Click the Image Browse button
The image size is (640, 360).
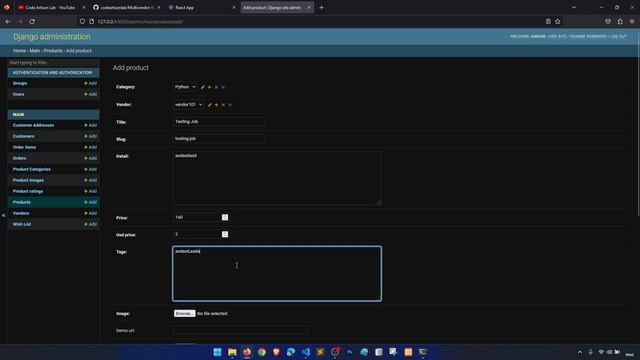coord(184,313)
